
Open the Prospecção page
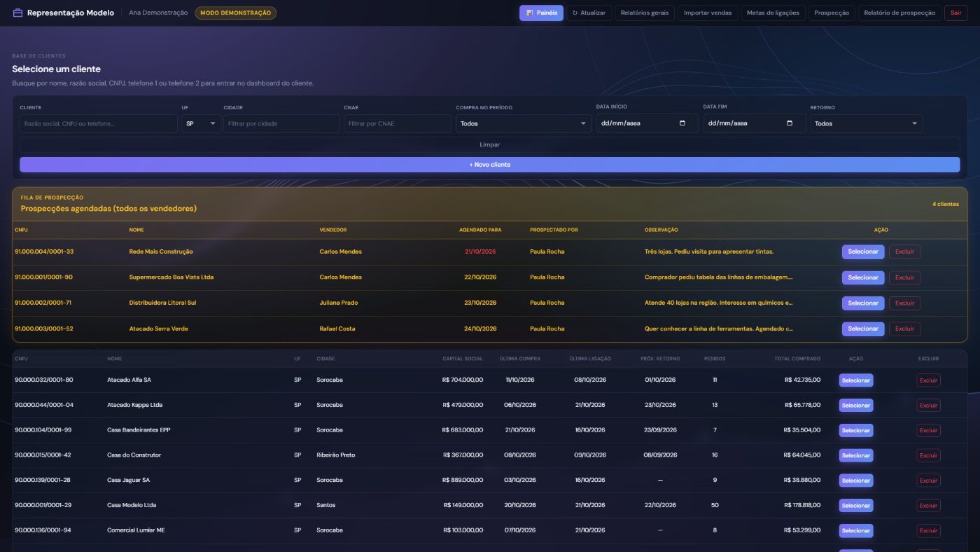(x=832, y=13)
